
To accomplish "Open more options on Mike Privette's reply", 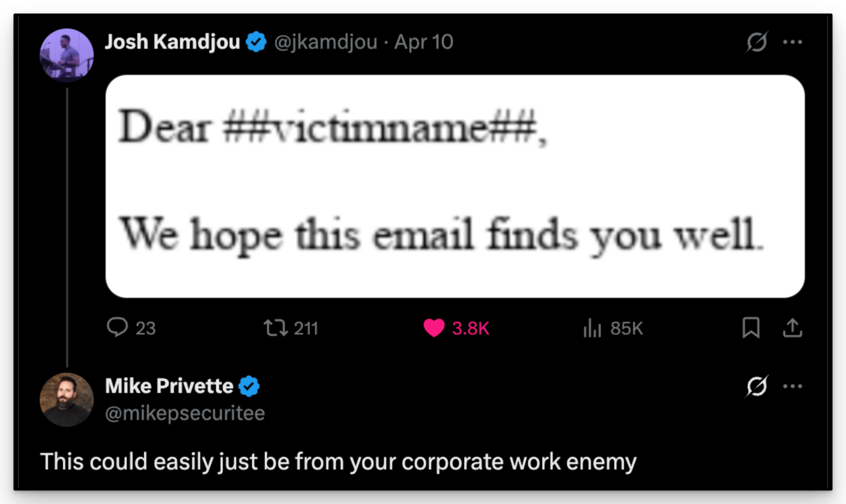I will pos(793,386).
